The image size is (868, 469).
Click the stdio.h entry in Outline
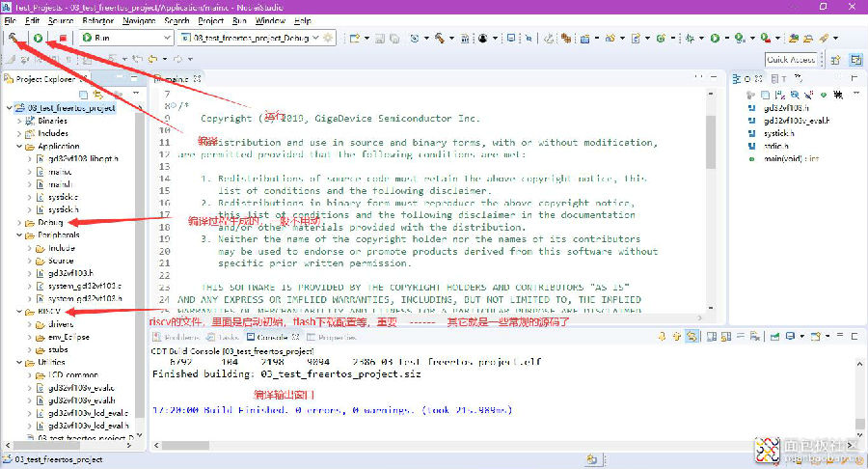pos(778,146)
